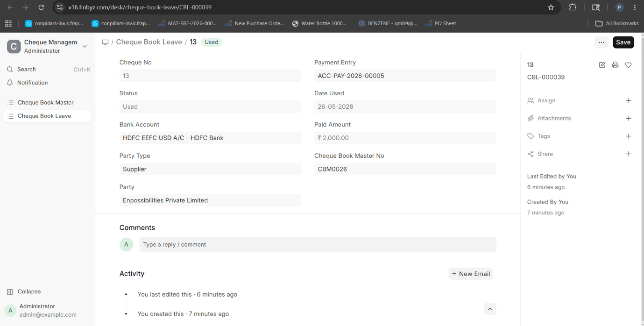The height and width of the screenshot is (326, 644).
Task: Click the Cheque Management workspace logo
Action: [x=14, y=46]
